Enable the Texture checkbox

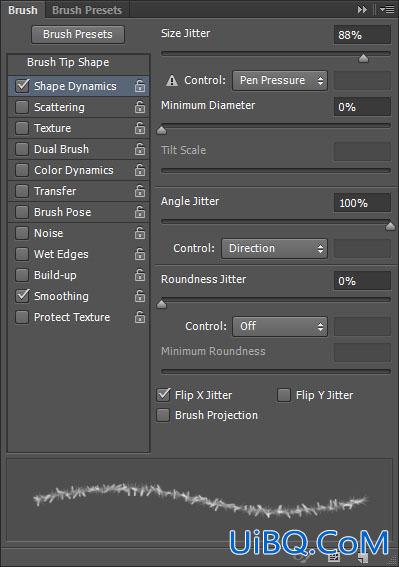[x=22, y=128]
